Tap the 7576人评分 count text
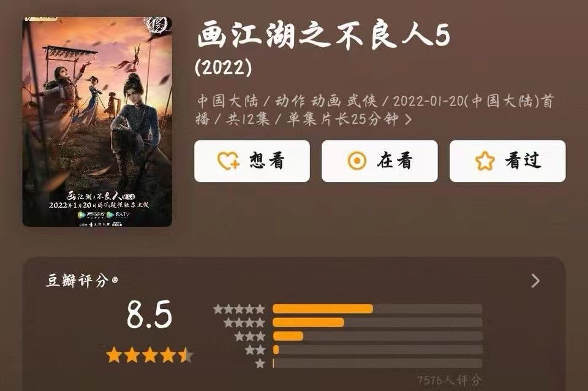Image resolution: width=588 pixels, height=391 pixels. click(x=449, y=381)
